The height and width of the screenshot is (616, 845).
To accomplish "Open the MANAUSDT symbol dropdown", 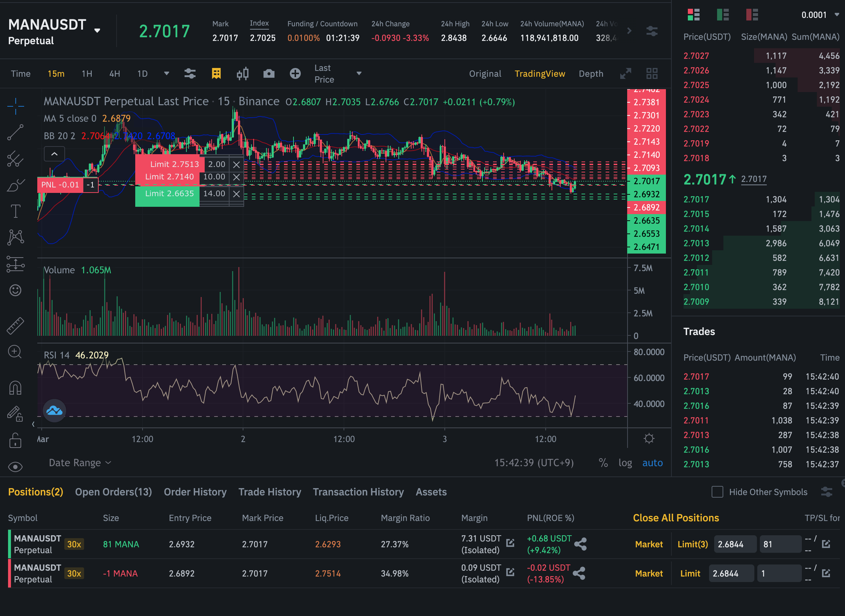I will pyautogui.click(x=97, y=31).
